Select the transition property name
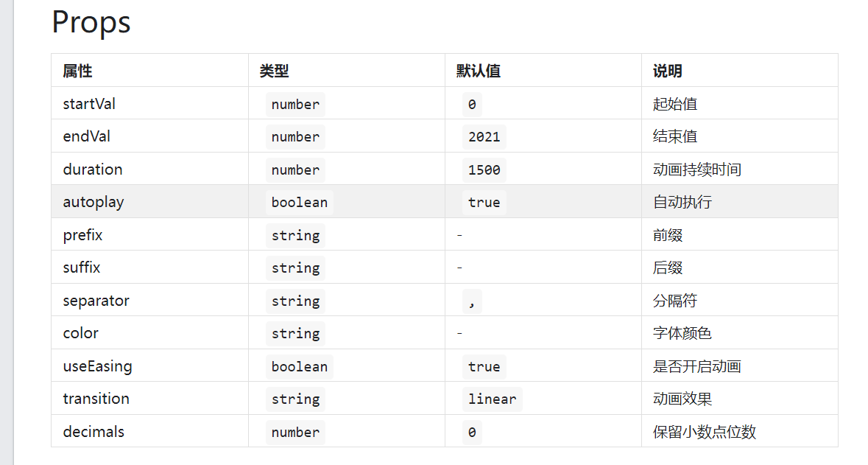868x465 pixels. tap(96, 399)
